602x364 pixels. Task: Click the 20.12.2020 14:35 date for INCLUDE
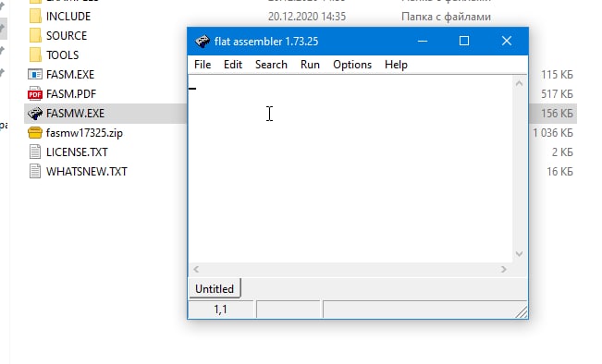click(x=307, y=17)
